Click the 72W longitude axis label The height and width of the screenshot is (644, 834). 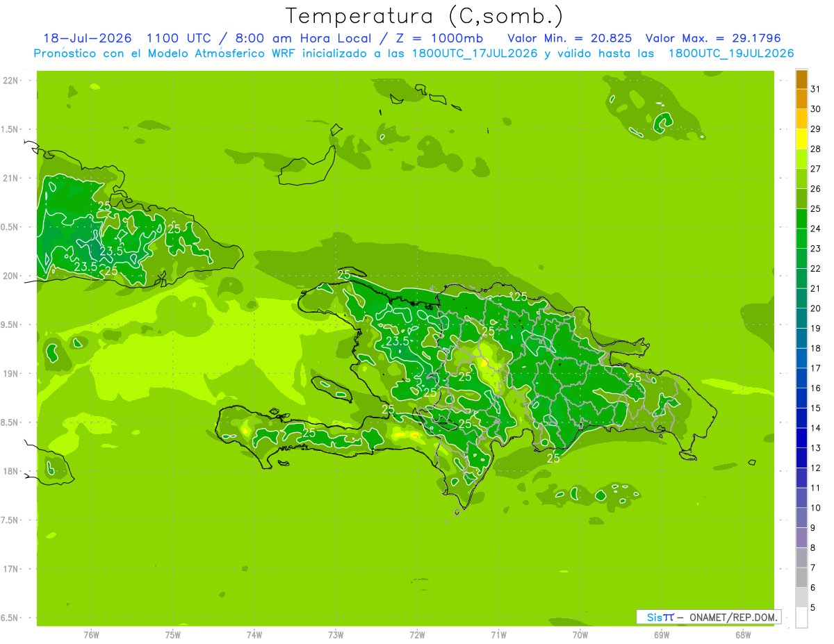point(417,635)
